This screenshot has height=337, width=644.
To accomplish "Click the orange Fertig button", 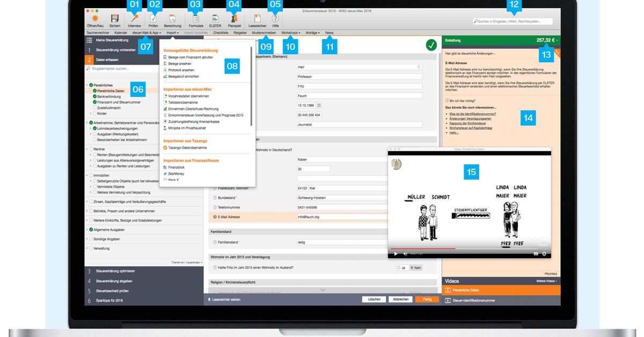I will [x=427, y=299].
